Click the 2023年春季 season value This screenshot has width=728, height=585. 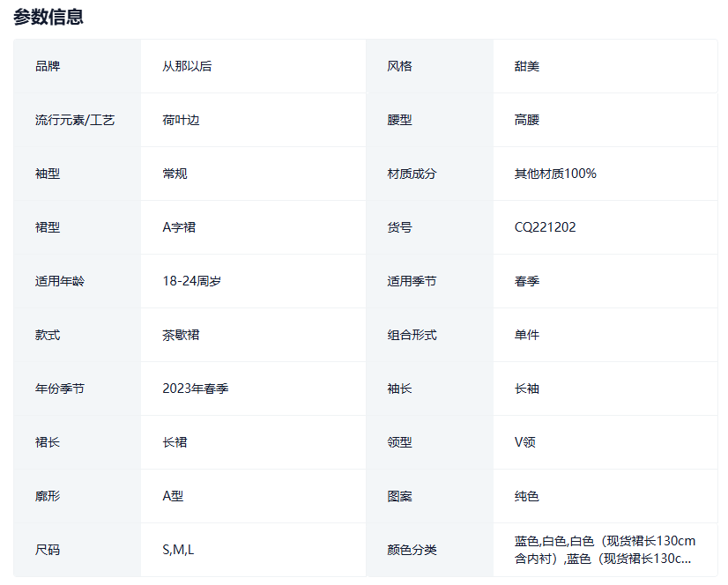point(195,389)
